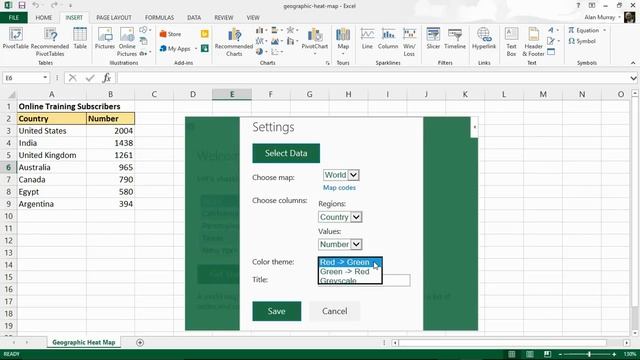Select the Geographic Heat Map sheet tab
The width and height of the screenshot is (640, 360).
click(84, 342)
